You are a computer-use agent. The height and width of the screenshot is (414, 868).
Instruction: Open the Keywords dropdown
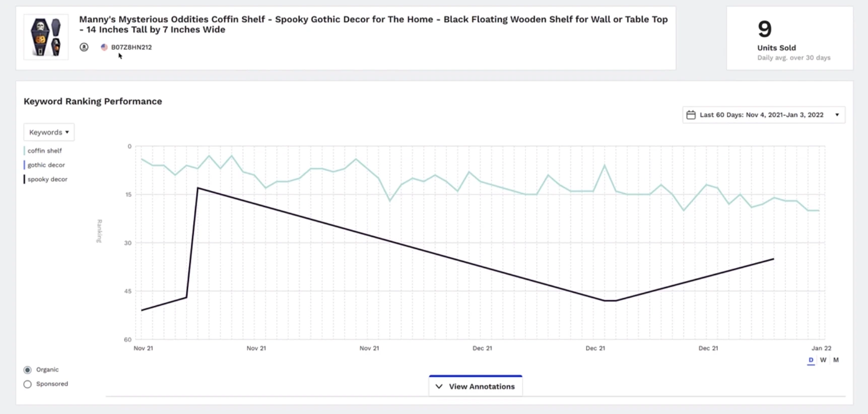49,132
